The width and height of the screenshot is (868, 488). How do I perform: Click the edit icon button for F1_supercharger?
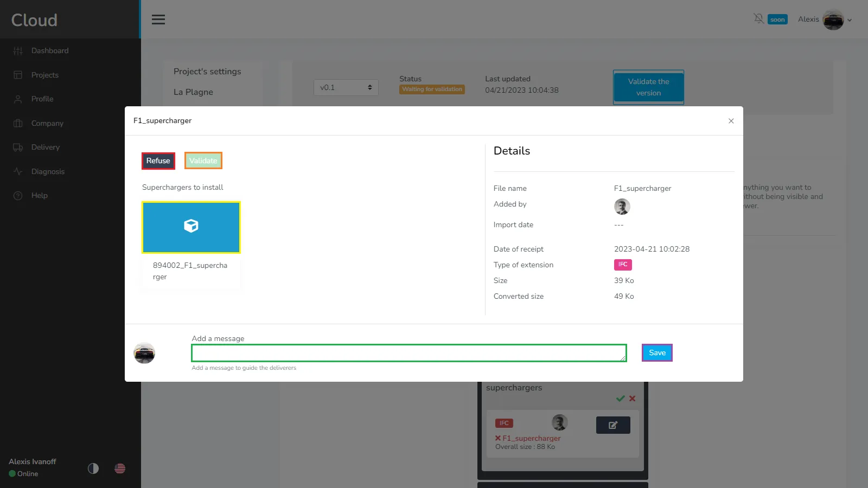[612, 425]
